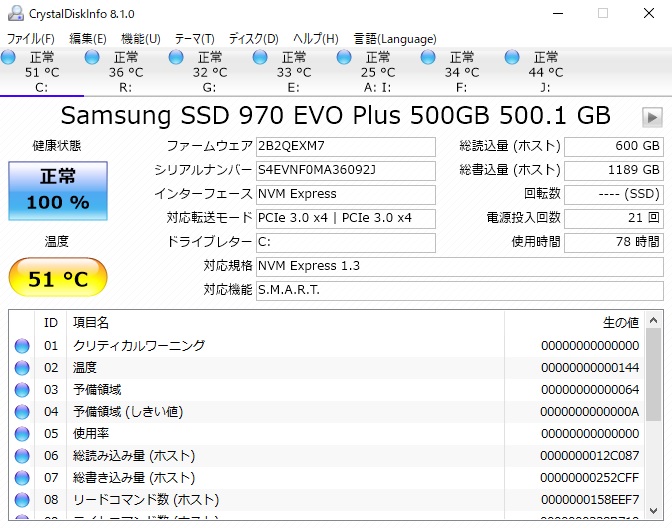
Task: Switch to the 34 °C F: disk tab
Action: pos(462,72)
